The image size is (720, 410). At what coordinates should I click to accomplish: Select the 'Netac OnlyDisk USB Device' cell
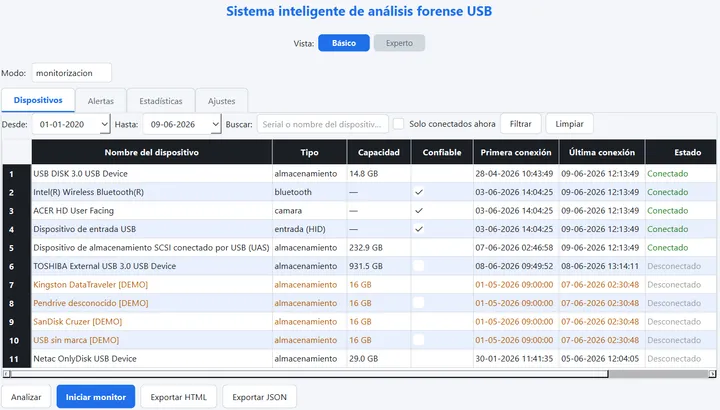pyautogui.click(x=152, y=359)
